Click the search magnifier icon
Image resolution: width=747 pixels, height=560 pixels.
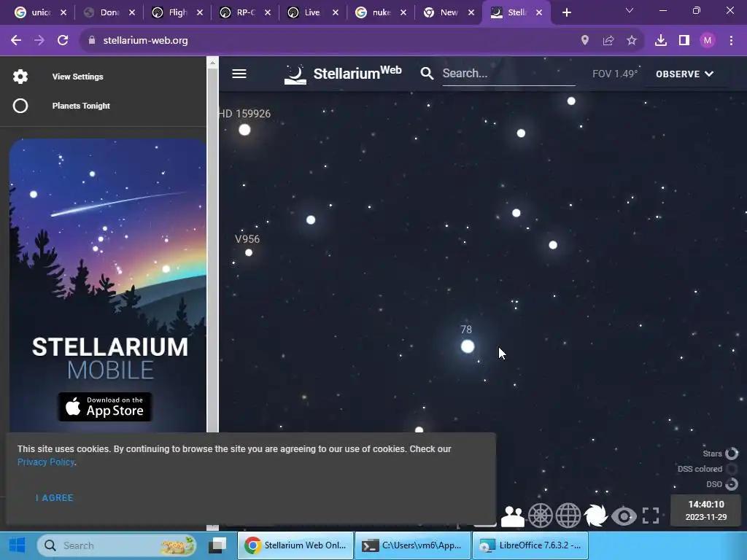point(427,74)
